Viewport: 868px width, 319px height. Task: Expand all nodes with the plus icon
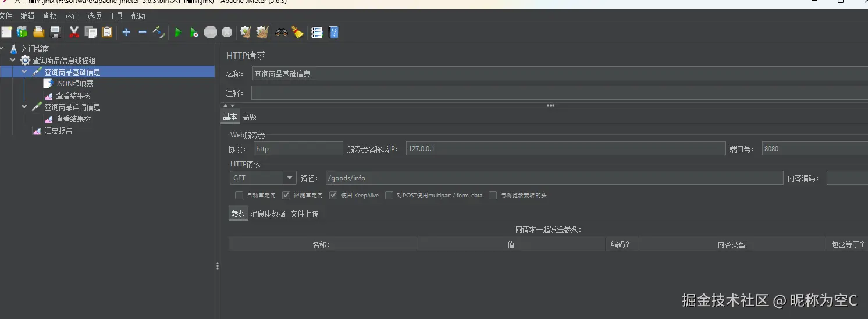pos(126,33)
